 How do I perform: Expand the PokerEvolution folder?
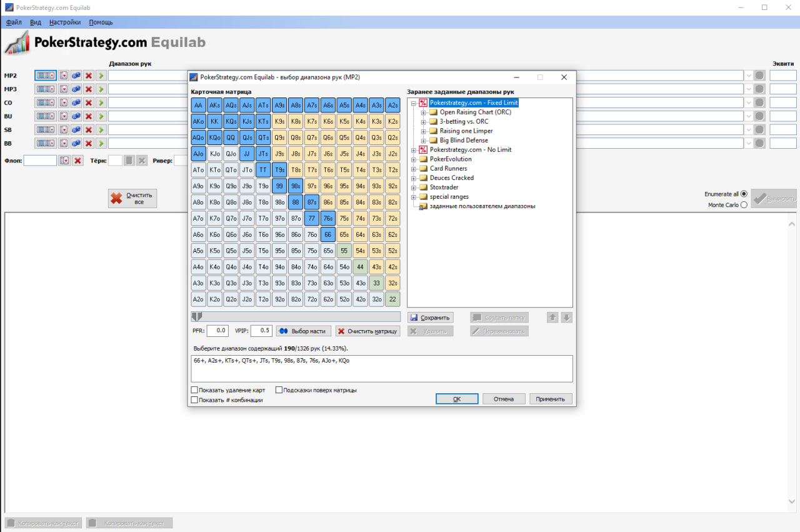(x=414, y=159)
